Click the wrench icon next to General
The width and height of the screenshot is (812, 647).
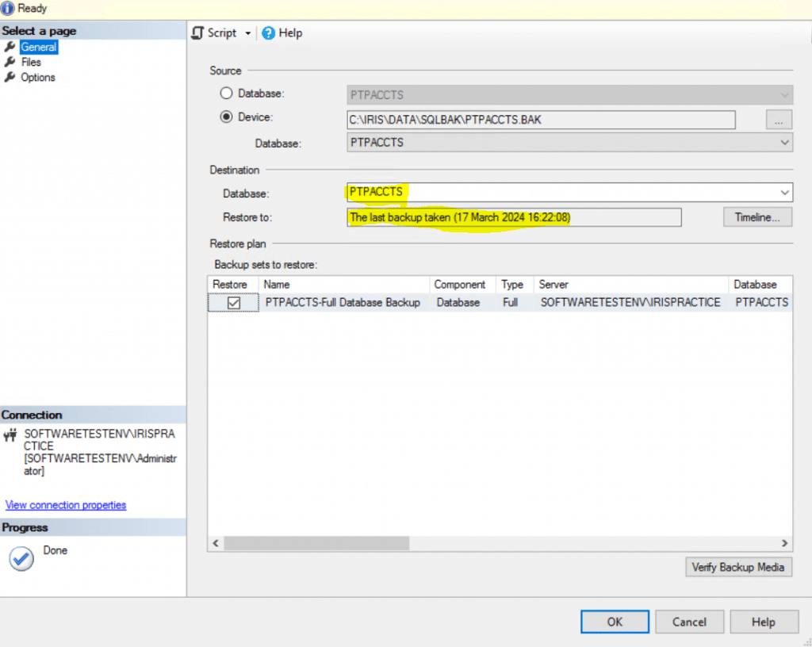[10, 47]
